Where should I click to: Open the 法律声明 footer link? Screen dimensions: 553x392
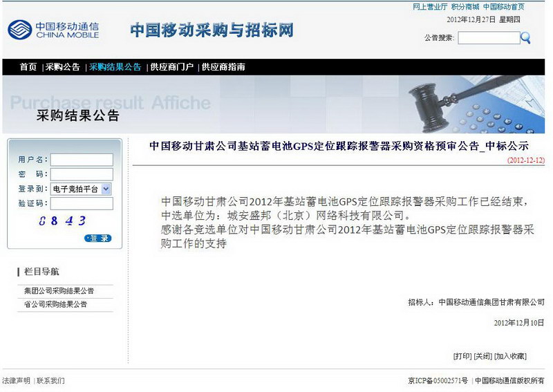point(16,380)
